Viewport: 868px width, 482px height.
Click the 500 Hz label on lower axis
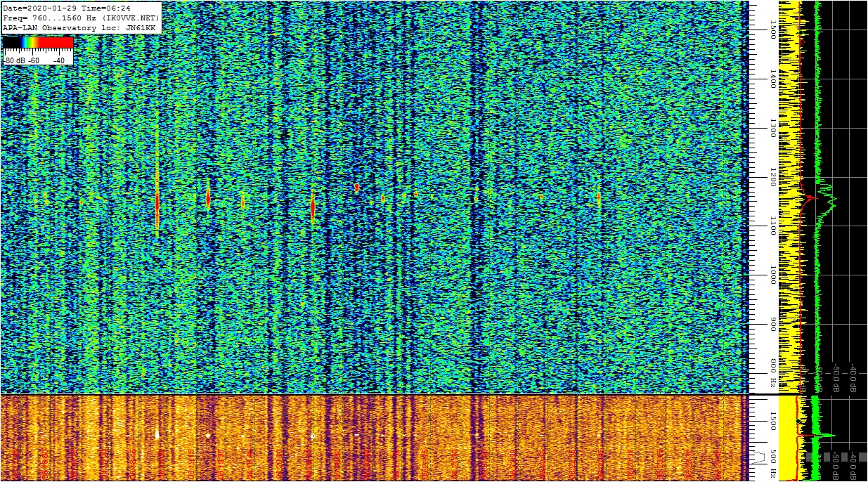pyautogui.click(x=773, y=465)
